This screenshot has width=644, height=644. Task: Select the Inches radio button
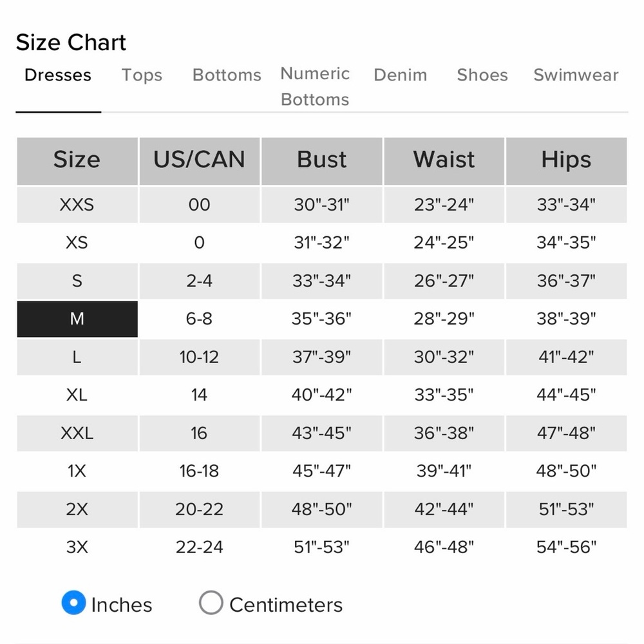(x=74, y=603)
